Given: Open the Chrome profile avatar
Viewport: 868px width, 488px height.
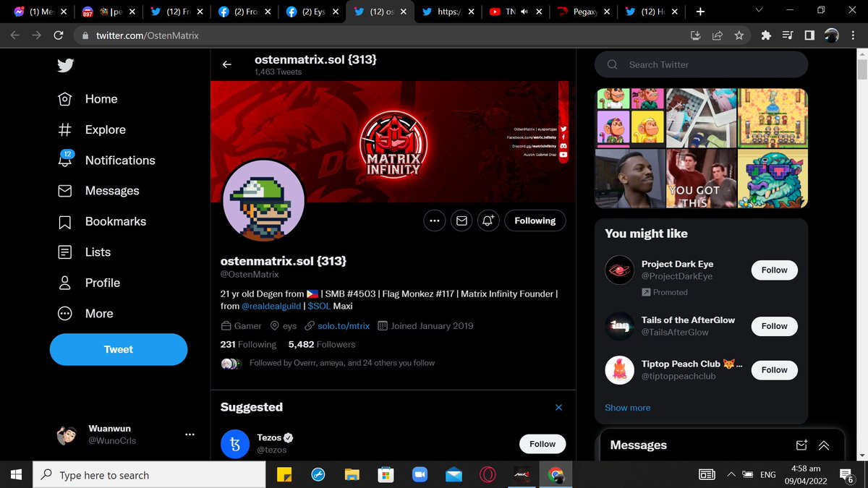Looking at the screenshot, I should coord(832,35).
